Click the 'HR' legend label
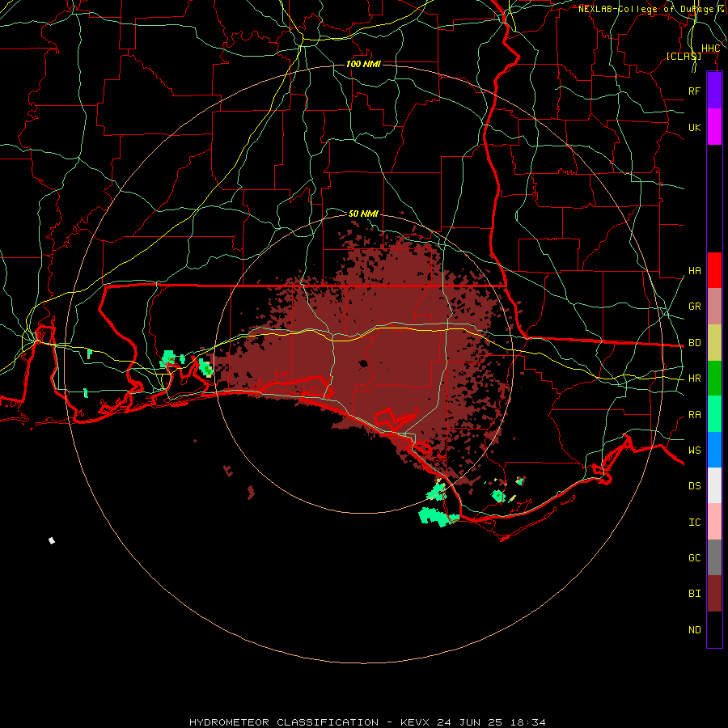 pyautogui.click(x=694, y=379)
